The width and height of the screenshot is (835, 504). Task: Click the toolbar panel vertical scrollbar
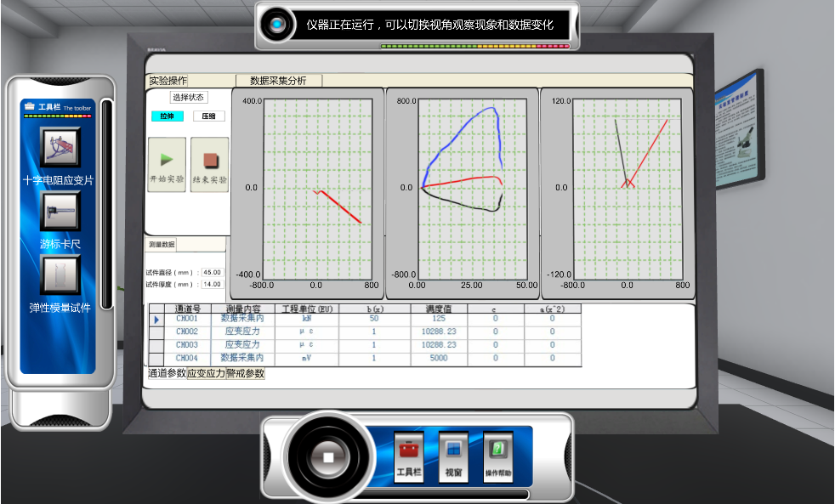[x=106, y=204]
